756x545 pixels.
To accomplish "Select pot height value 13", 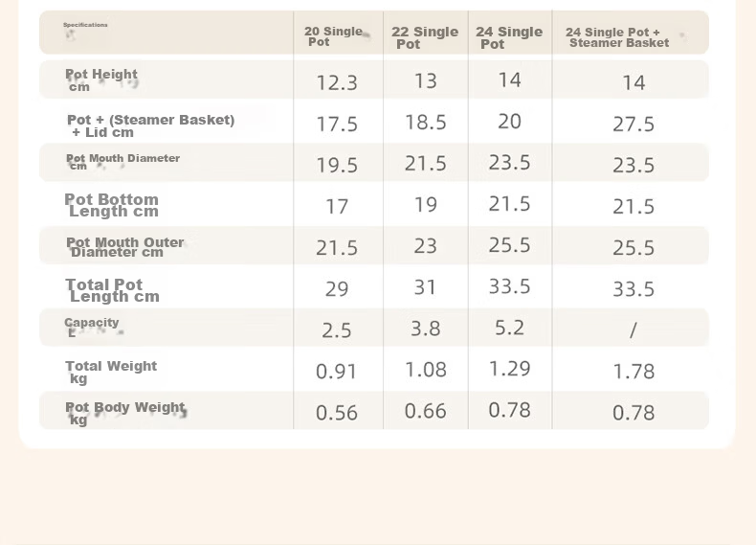I will click(426, 80).
